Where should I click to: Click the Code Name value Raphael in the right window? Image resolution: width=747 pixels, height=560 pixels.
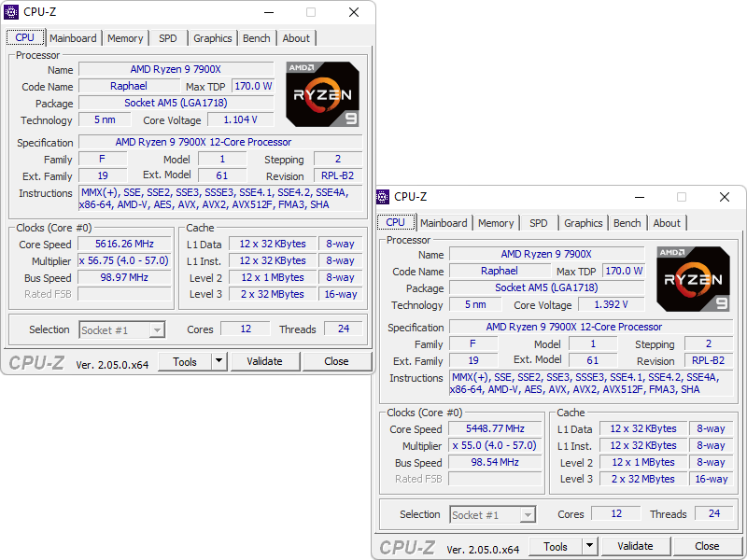pyautogui.click(x=500, y=271)
